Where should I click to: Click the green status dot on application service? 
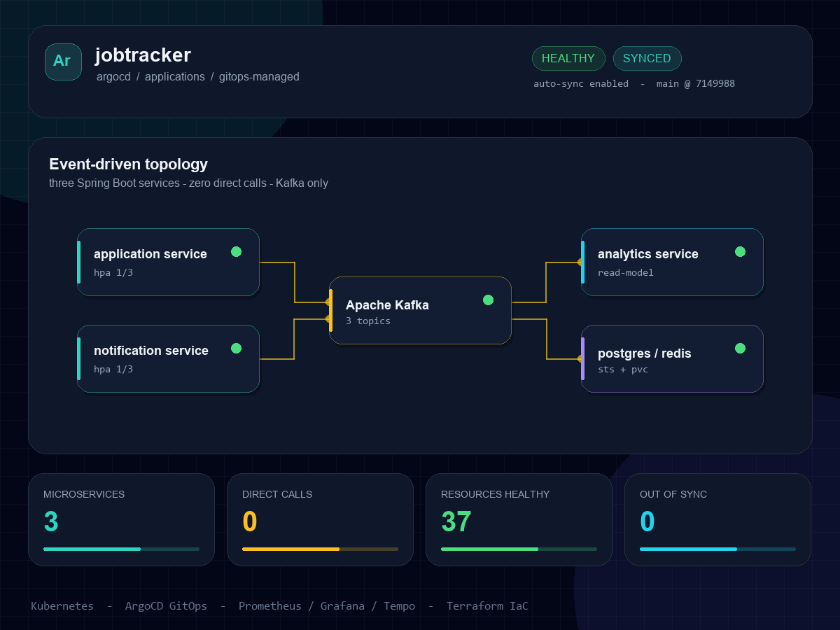coord(236,251)
